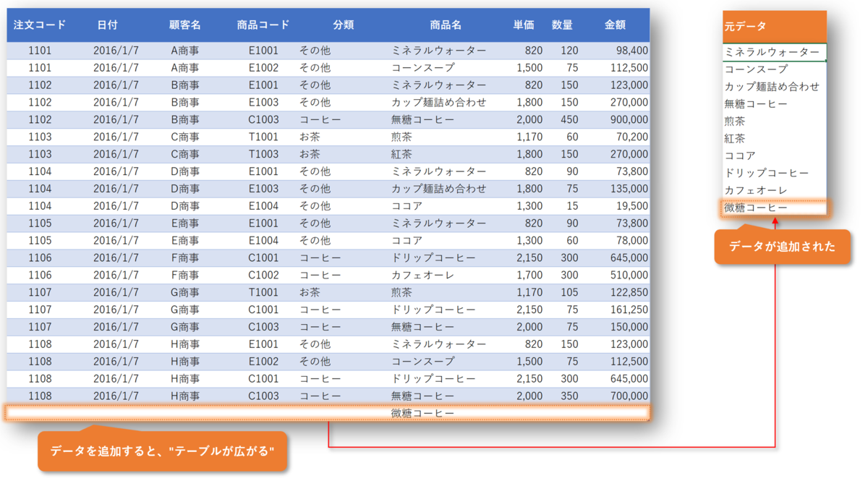Image resolution: width=868 pixels, height=494 pixels.
Task: Select the 単価 column header
Action: (522, 25)
